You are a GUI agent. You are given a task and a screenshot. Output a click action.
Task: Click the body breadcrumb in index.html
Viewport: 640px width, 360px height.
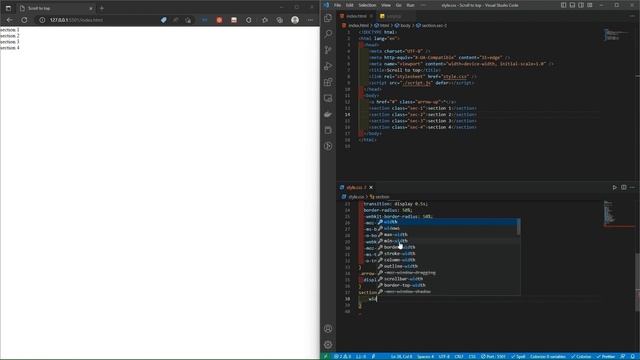(x=403, y=25)
